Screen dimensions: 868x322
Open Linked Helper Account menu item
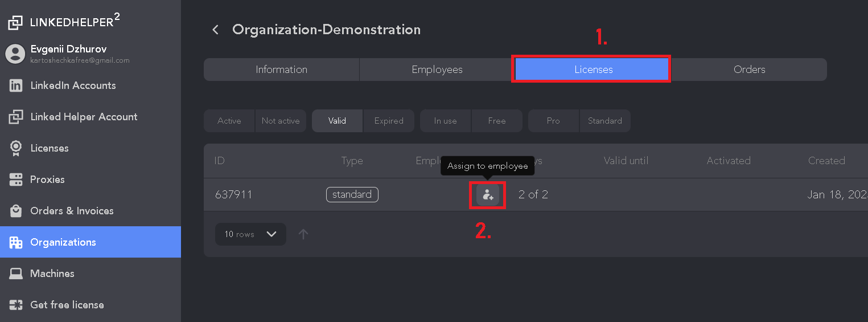click(90, 117)
